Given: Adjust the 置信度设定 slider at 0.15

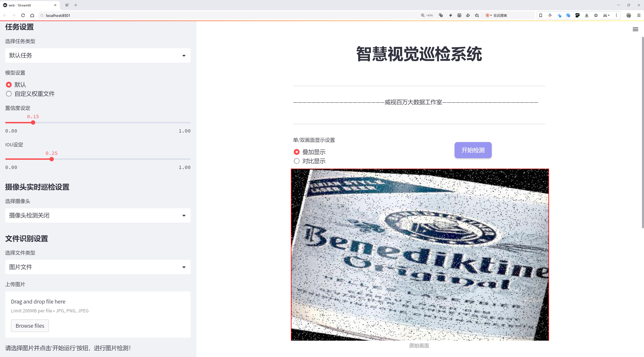Looking at the screenshot, I should click(33, 123).
